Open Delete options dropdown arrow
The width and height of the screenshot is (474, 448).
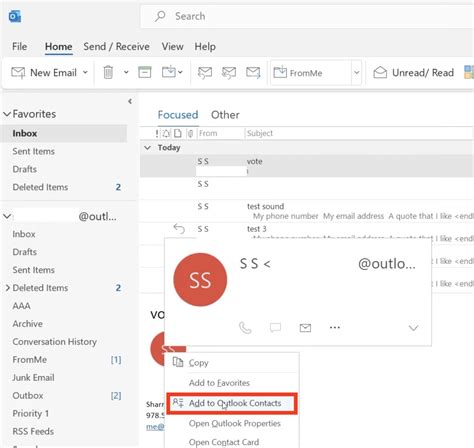[126, 72]
